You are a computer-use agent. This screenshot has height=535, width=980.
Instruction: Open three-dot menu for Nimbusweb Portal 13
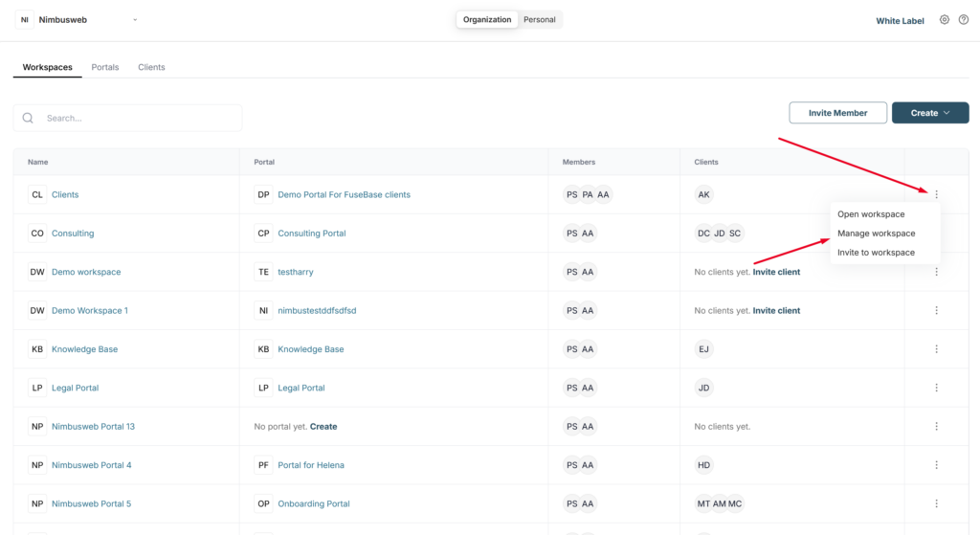click(x=936, y=426)
